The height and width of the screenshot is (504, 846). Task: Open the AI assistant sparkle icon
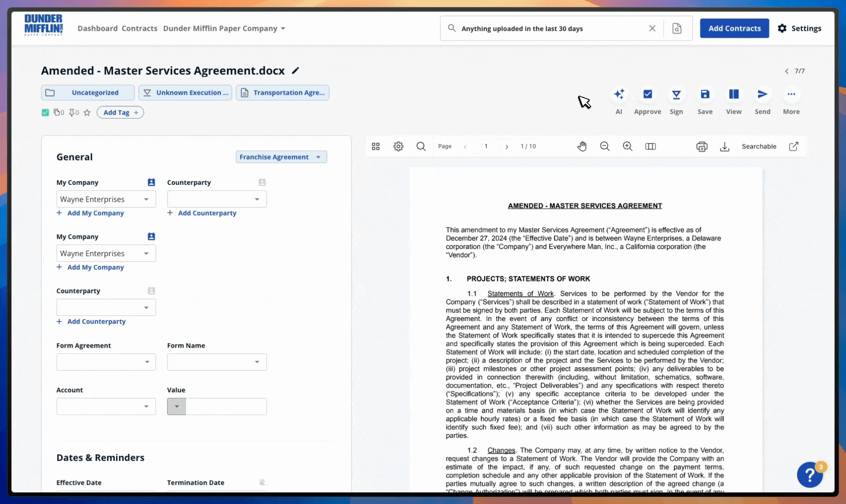click(619, 94)
